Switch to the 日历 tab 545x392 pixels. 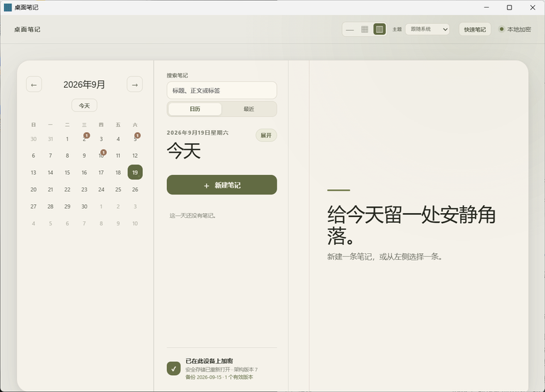click(x=195, y=109)
